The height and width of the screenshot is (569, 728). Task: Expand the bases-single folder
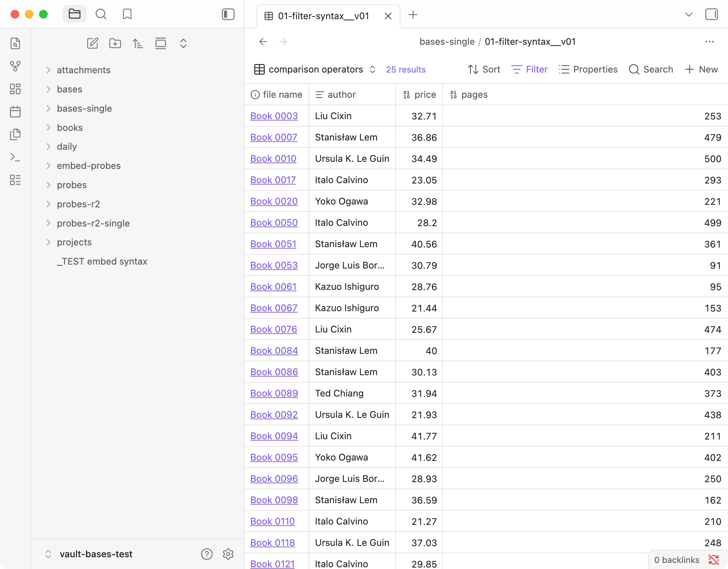coord(84,108)
